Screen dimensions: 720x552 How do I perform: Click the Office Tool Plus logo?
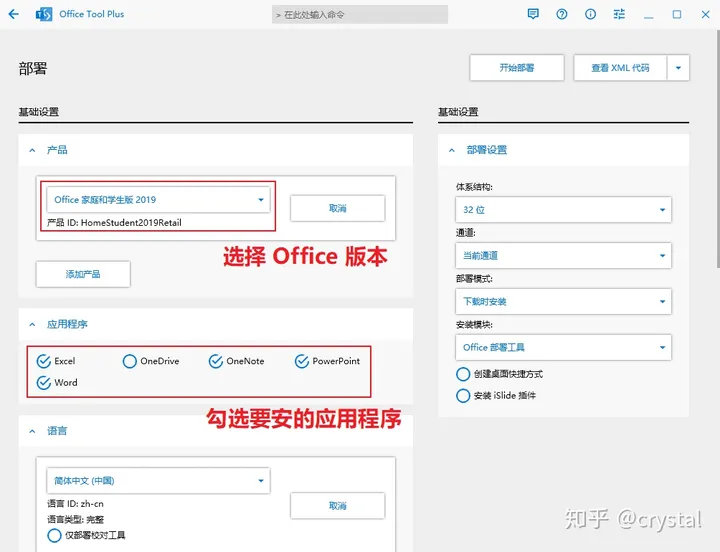point(44,14)
